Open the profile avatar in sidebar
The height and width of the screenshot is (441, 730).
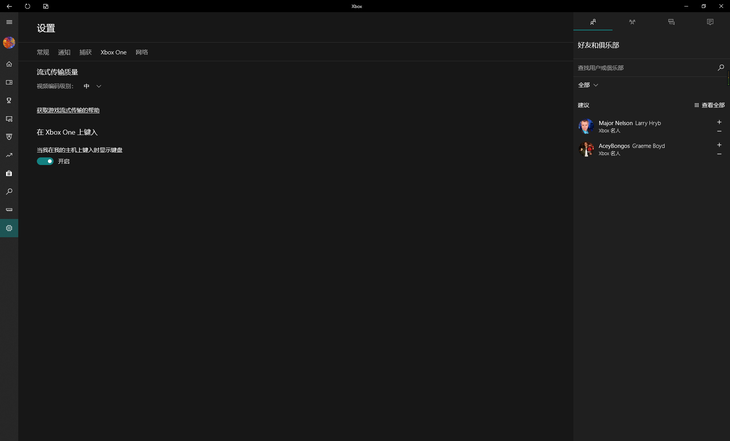coord(9,43)
